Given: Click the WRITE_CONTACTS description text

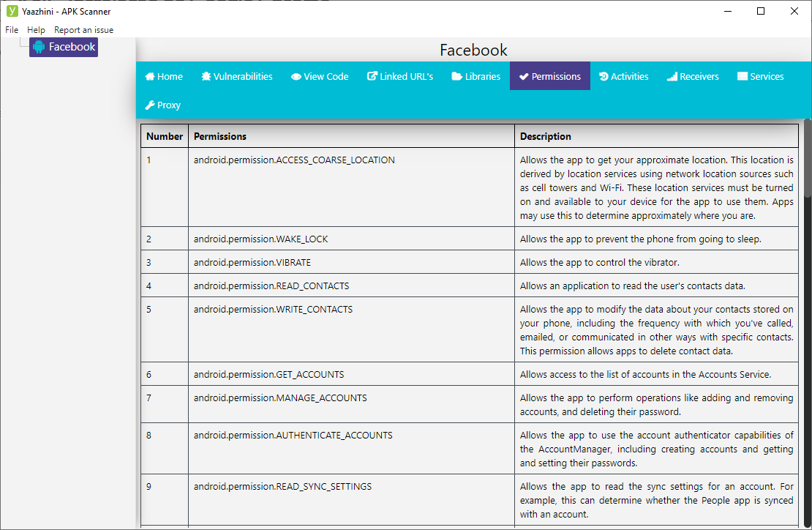Looking at the screenshot, I should (657, 330).
